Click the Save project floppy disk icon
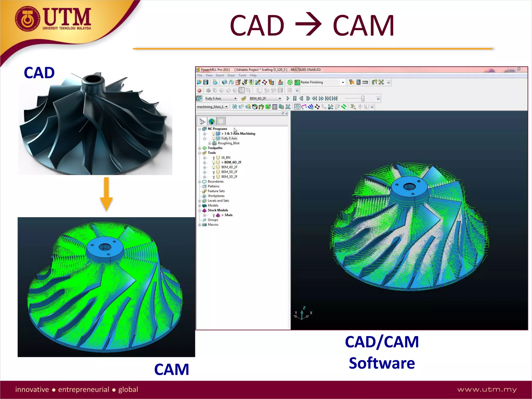532x399 pixels. click(x=206, y=82)
